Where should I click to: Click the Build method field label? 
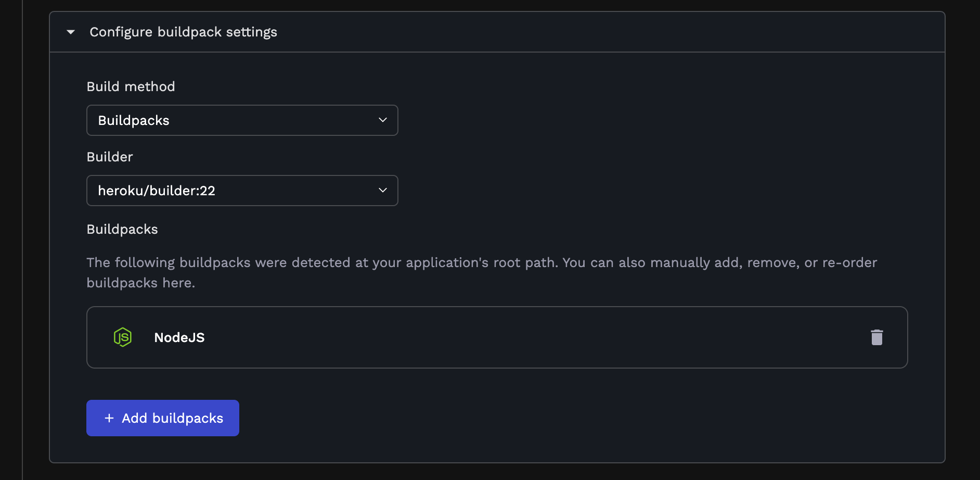click(x=131, y=86)
